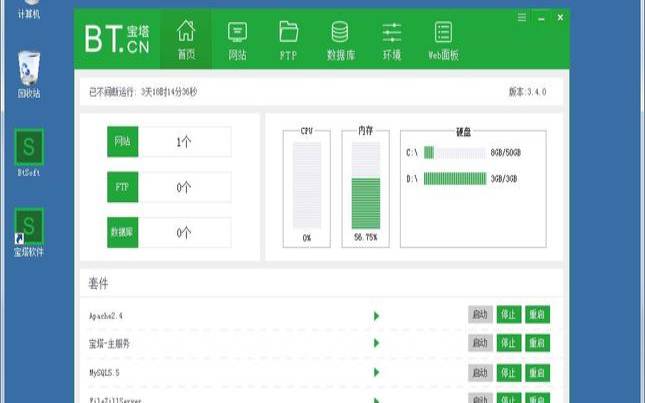
Task: Click 宝塔-主服务 running status arrow
Action: [x=376, y=343]
